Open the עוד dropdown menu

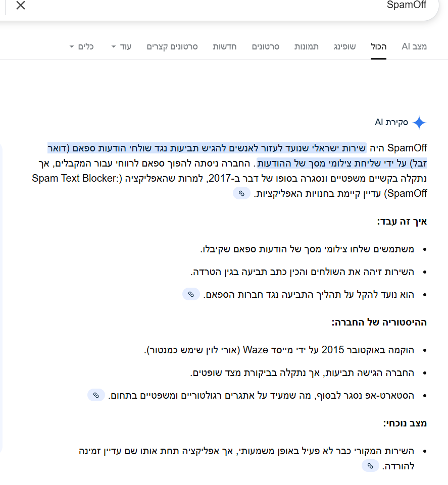pyautogui.click(x=123, y=46)
